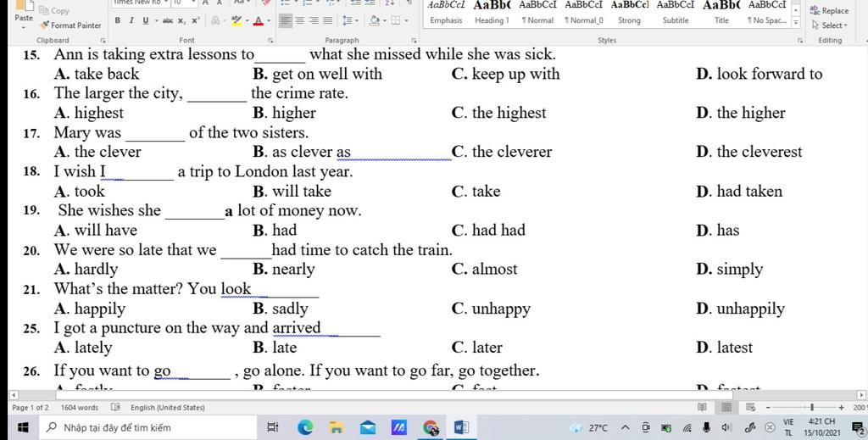Screen dimensions: 868x440
Task: Toggle Strikethrough formatting
Action: [168, 20]
